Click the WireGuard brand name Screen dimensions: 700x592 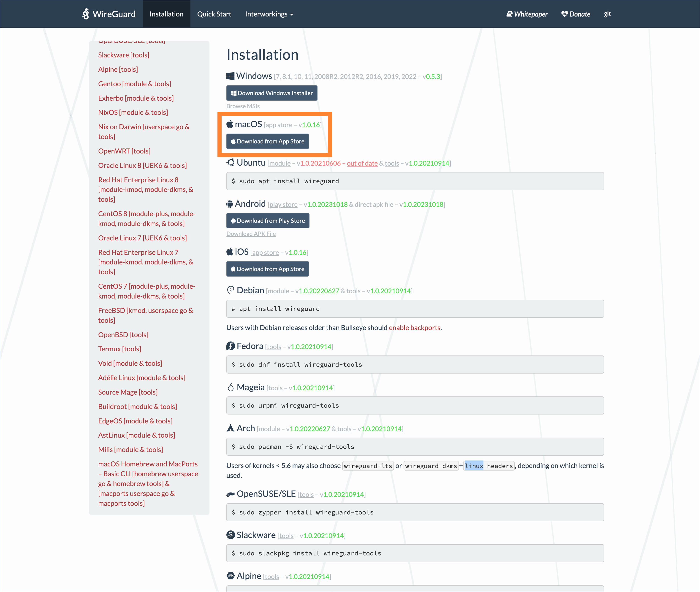click(114, 14)
